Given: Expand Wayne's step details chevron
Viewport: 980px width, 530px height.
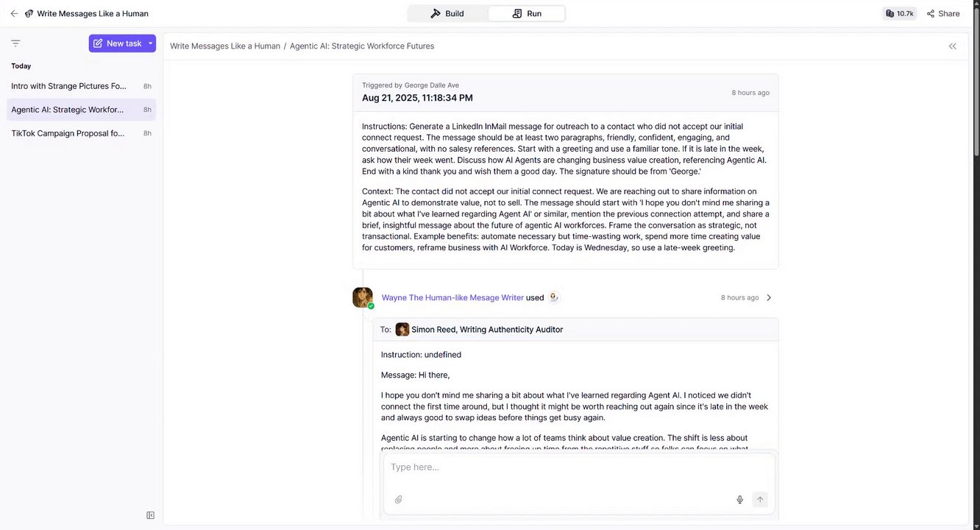Looking at the screenshot, I should [769, 297].
